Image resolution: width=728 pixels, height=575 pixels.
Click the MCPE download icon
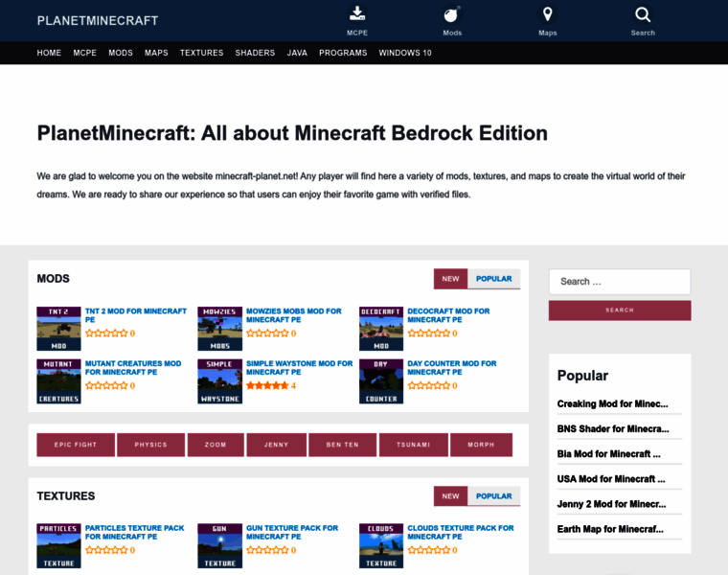tap(356, 14)
